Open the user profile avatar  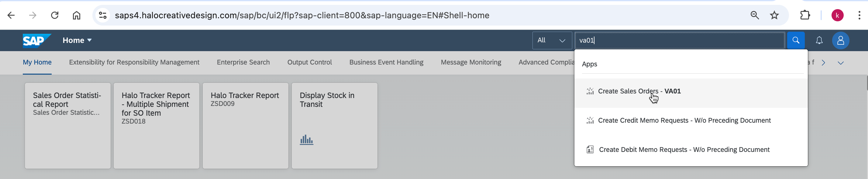(x=840, y=40)
